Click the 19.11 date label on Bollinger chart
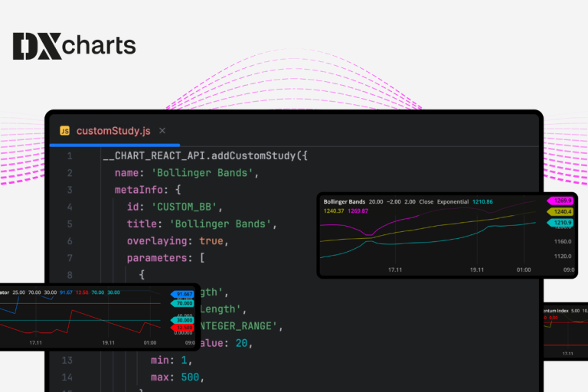This screenshot has width=588, height=392. 477,269
